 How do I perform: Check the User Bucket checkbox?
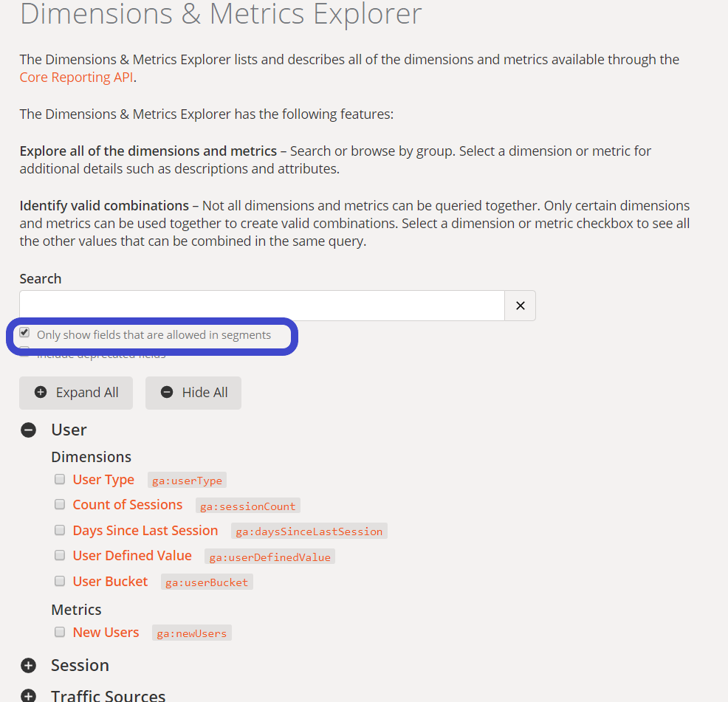[x=60, y=581]
